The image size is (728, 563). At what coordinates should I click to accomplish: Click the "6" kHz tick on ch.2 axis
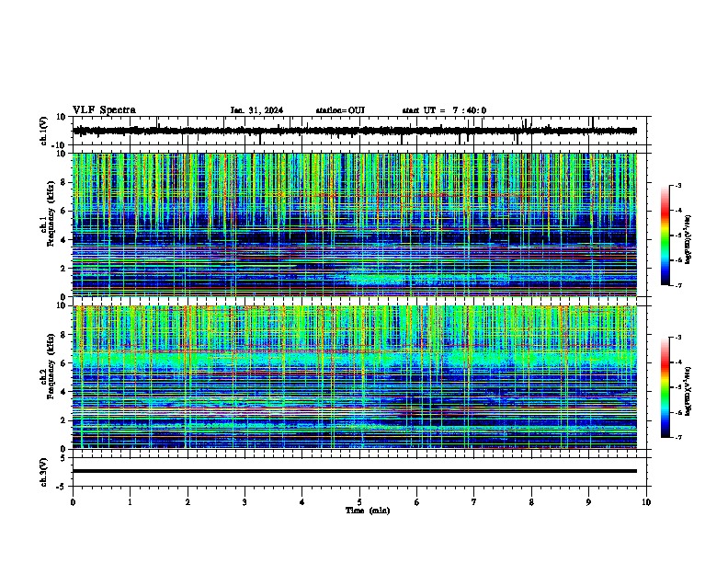63,363
